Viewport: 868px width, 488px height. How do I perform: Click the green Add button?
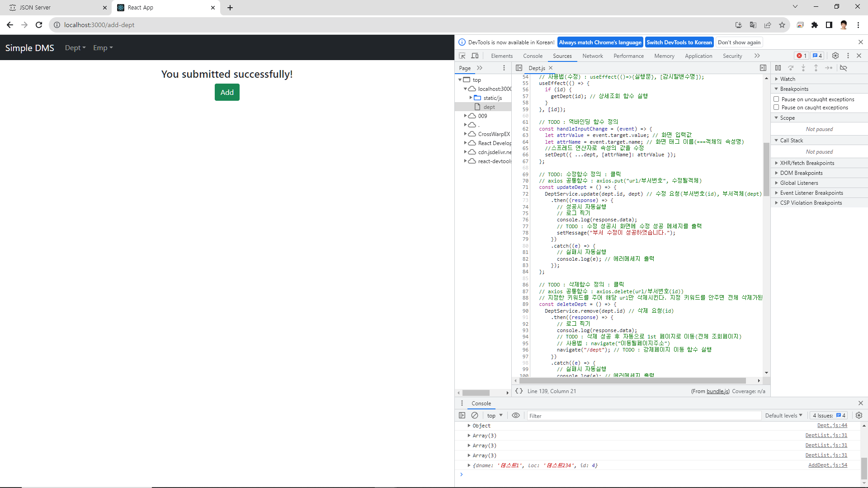(227, 92)
